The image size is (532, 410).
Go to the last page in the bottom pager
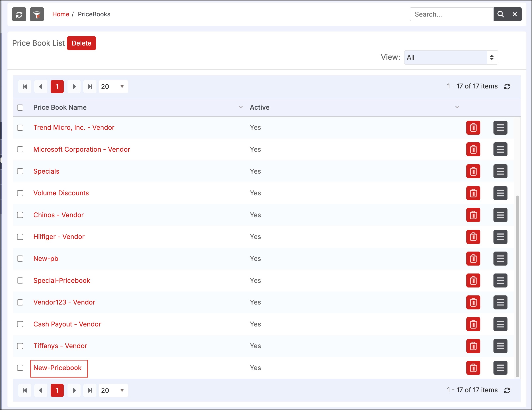(90, 391)
